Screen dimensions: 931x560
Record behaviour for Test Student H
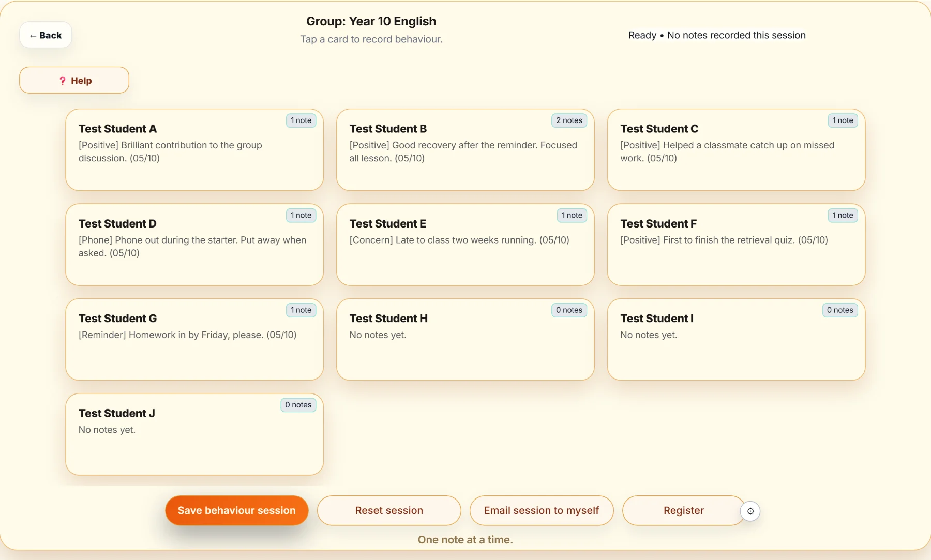(465, 339)
